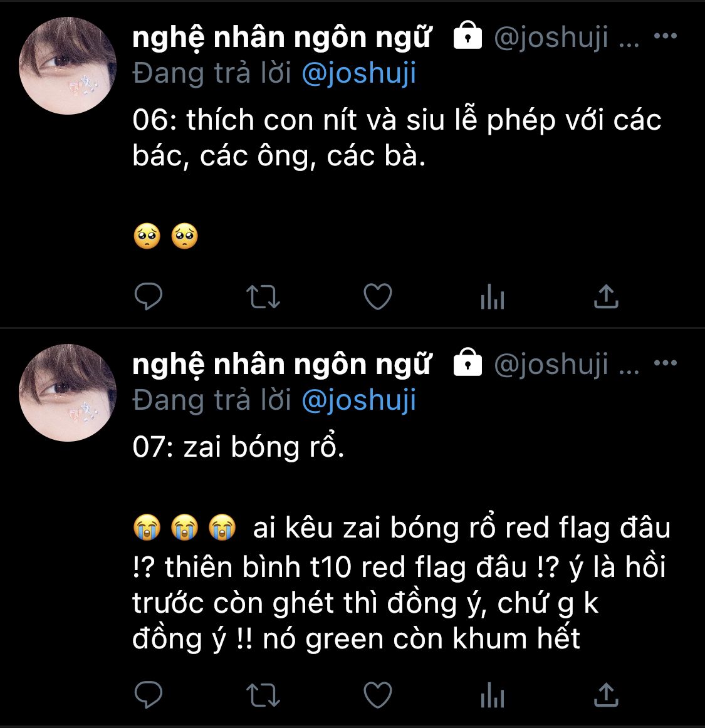The height and width of the screenshot is (728, 705).
Task: Open more options for the 07 tweet
Action: click(665, 363)
